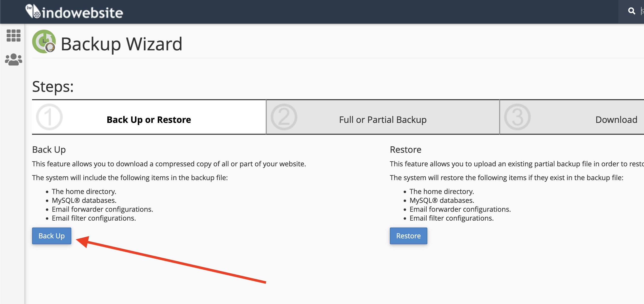Select the Download step
Viewport: 644px width, 304px height.
(616, 120)
